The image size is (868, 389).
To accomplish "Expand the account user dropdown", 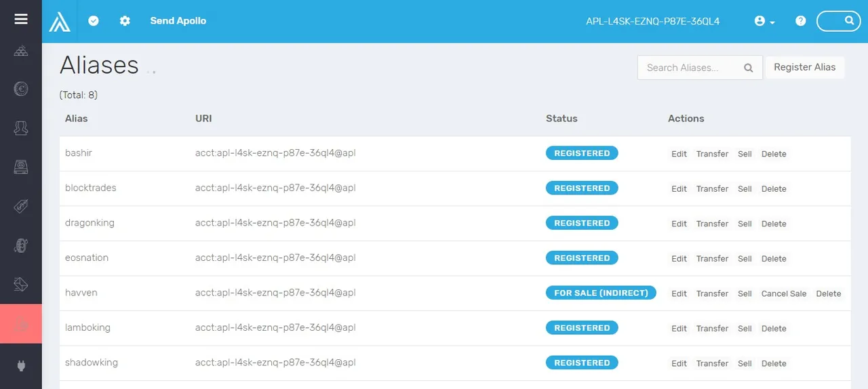I will pos(764,21).
